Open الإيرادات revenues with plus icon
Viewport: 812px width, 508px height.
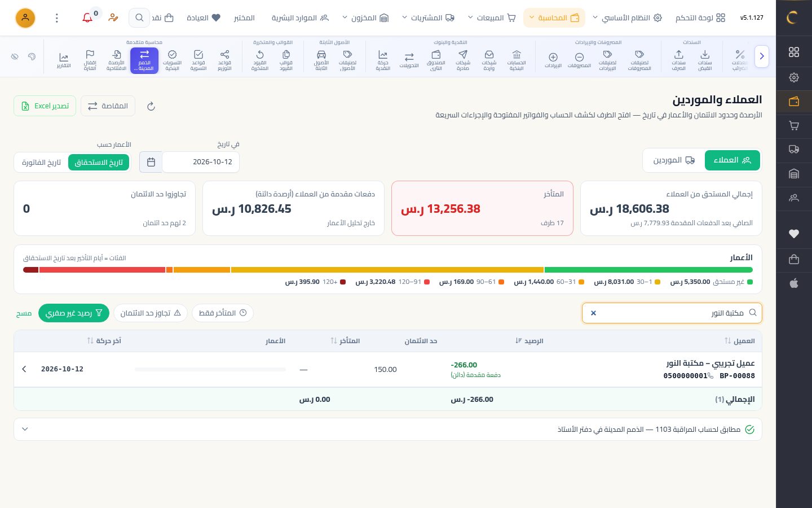point(553,60)
